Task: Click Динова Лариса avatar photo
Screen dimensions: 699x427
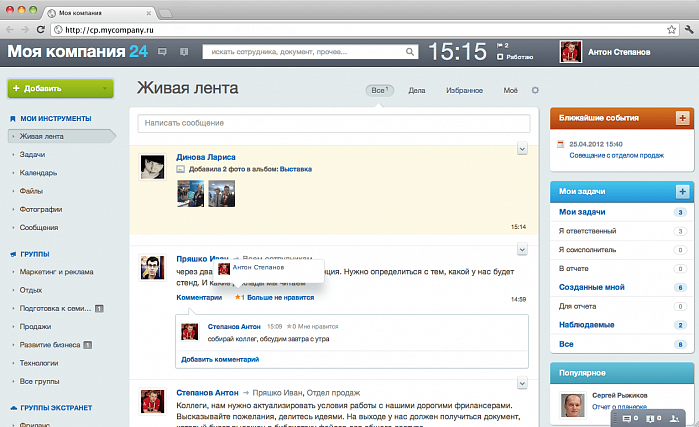Action: pos(153,167)
